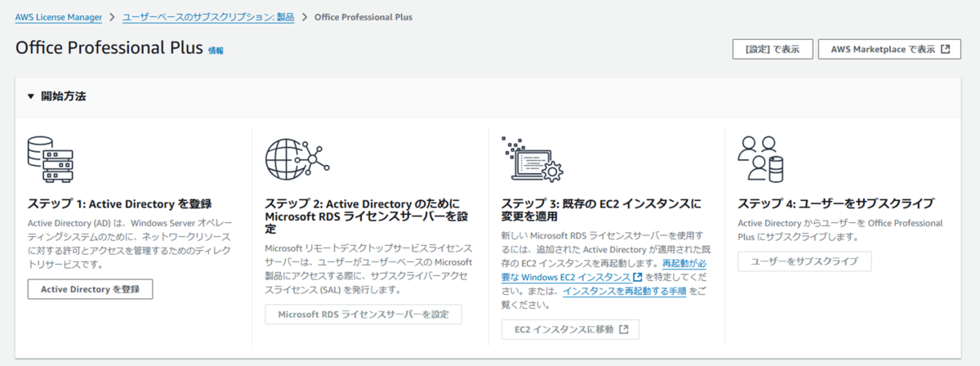
Task: Click the EC2 インスタンスに移動 button
Action: point(570,329)
